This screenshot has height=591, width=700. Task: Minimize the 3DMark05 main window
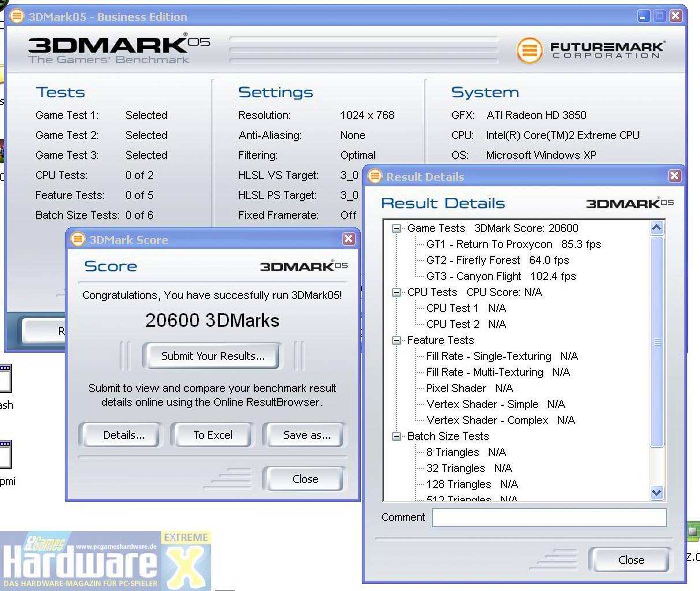click(x=644, y=16)
